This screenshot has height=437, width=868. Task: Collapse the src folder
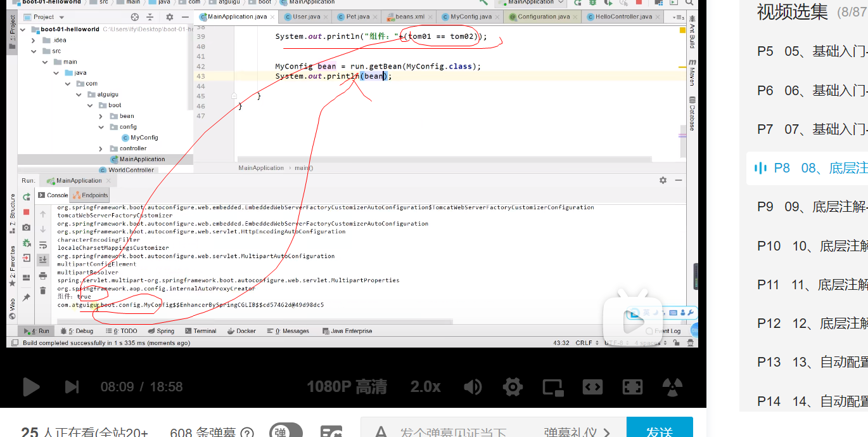34,51
